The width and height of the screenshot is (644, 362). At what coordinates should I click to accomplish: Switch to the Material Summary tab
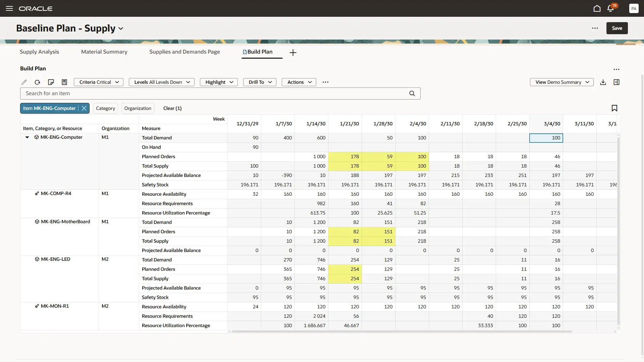click(x=104, y=52)
